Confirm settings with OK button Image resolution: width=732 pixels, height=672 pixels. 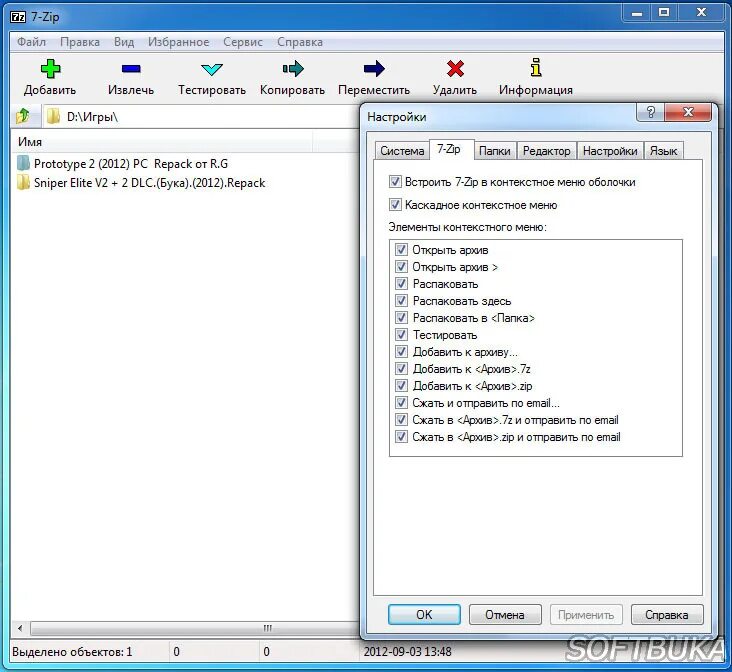424,615
